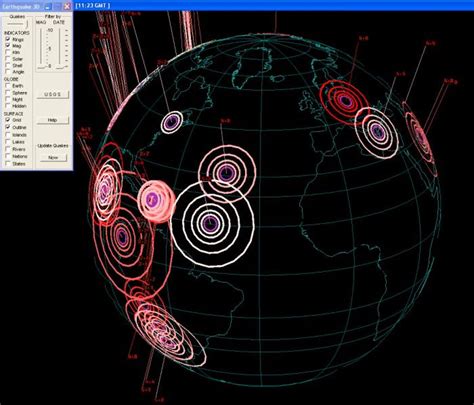This screenshot has width=474, height=405.
Task: Open the Help button
Action: (x=53, y=120)
